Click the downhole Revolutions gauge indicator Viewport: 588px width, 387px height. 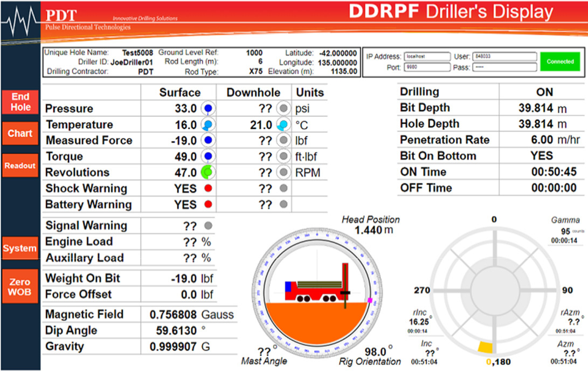[x=284, y=172]
